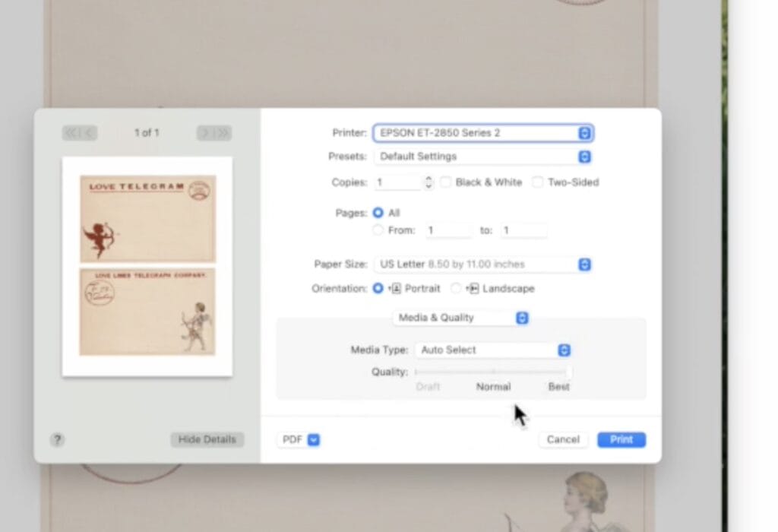Enable Two-Sided printing checkbox

538,182
